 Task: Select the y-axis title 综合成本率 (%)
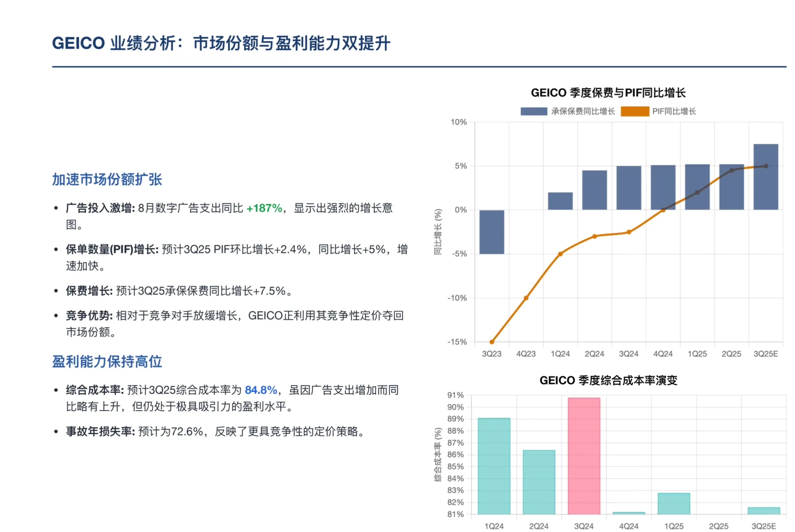[x=438, y=455]
